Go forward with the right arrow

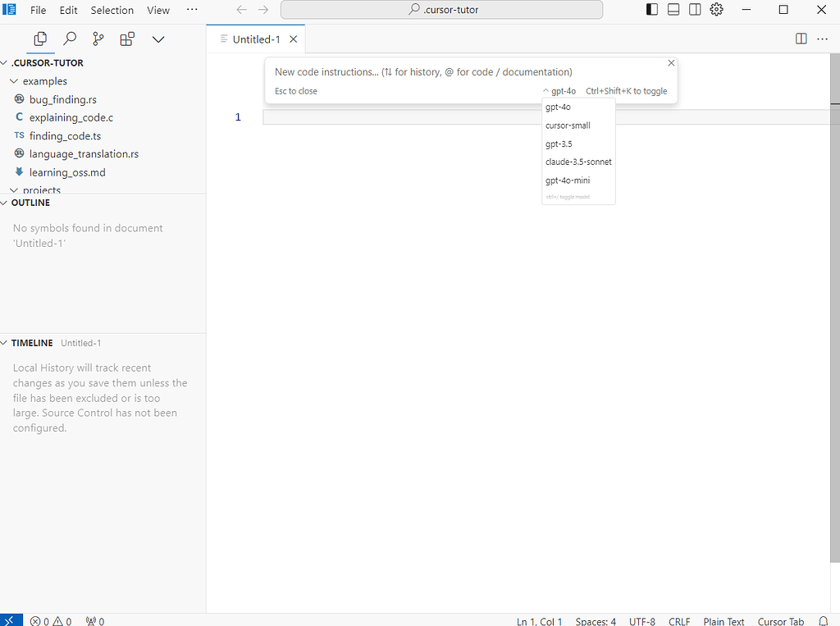pyautogui.click(x=263, y=10)
